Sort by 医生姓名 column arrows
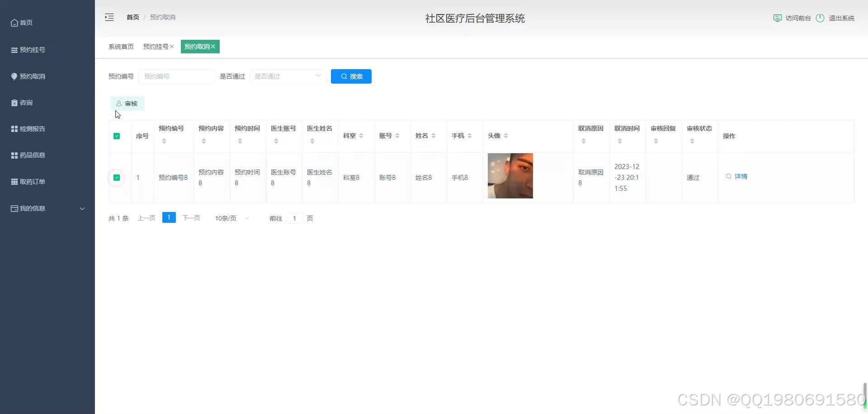The height and width of the screenshot is (414, 868). tap(312, 141)
